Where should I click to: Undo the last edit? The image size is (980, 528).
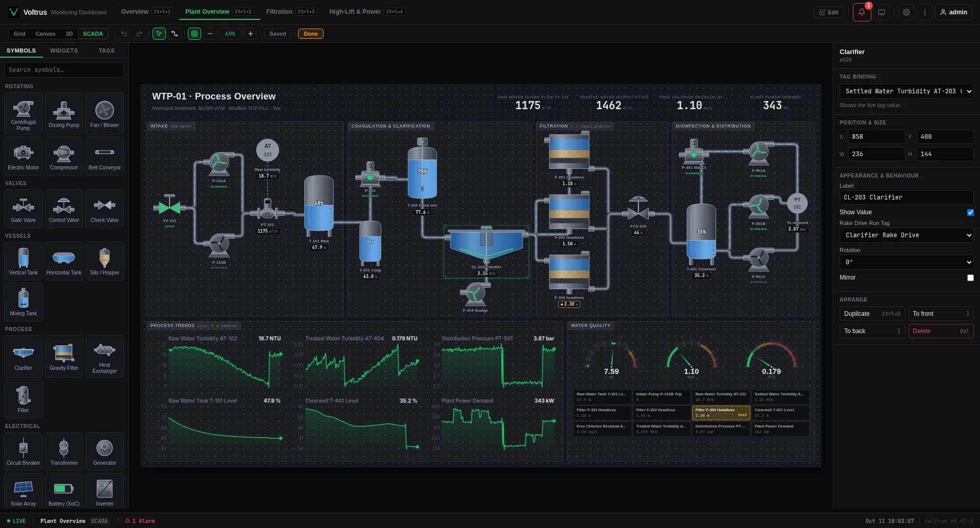pyautogui.click(x=124, y=34)
